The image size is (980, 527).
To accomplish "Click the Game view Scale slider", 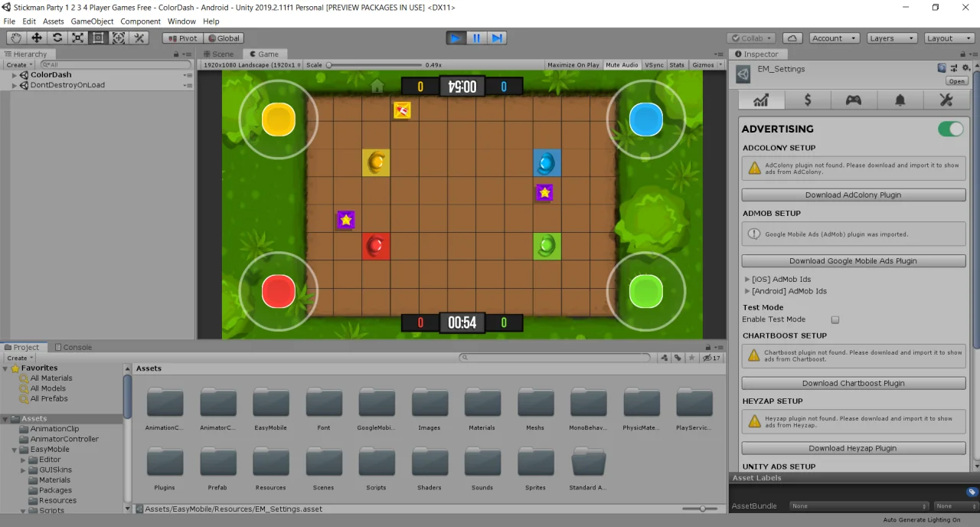I will pos(374,65).
